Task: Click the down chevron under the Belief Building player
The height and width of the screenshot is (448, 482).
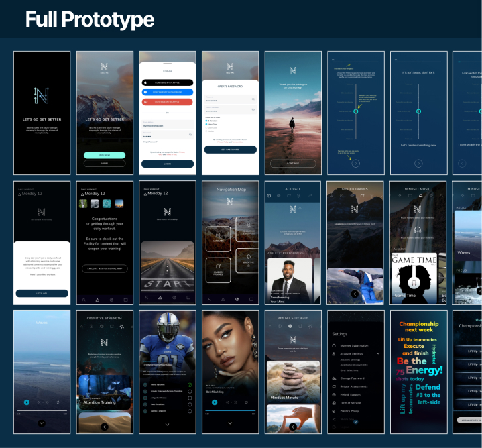Action: 230,423
